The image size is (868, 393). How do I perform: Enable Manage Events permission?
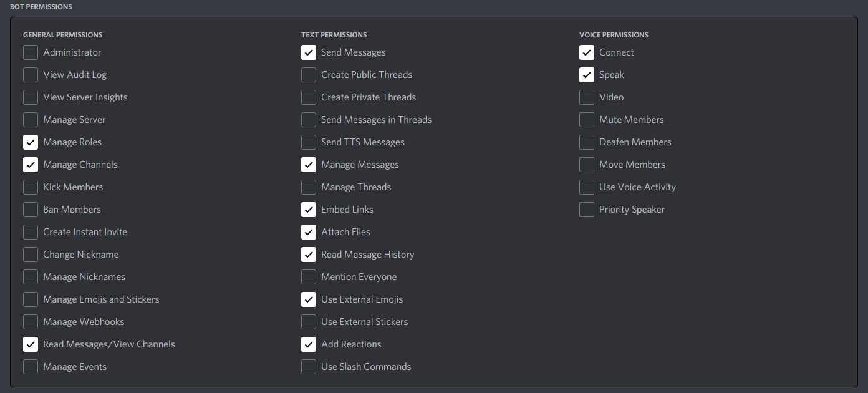(31, 367)
